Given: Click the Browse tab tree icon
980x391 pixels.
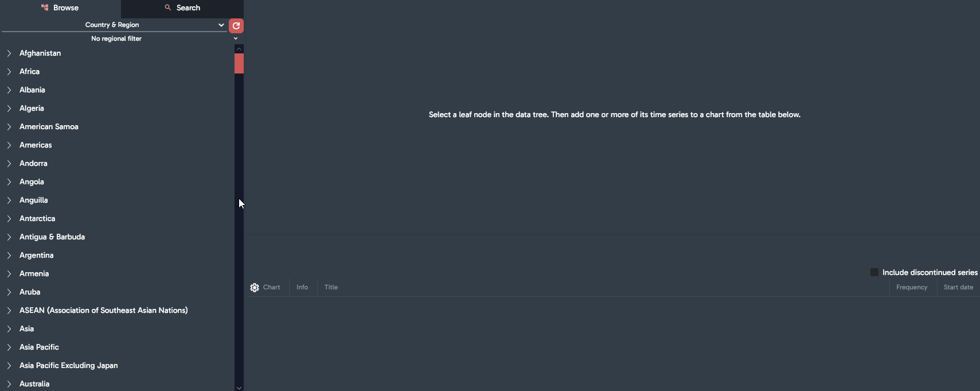Looking at the screenshot, I should [x=45, y=7].
